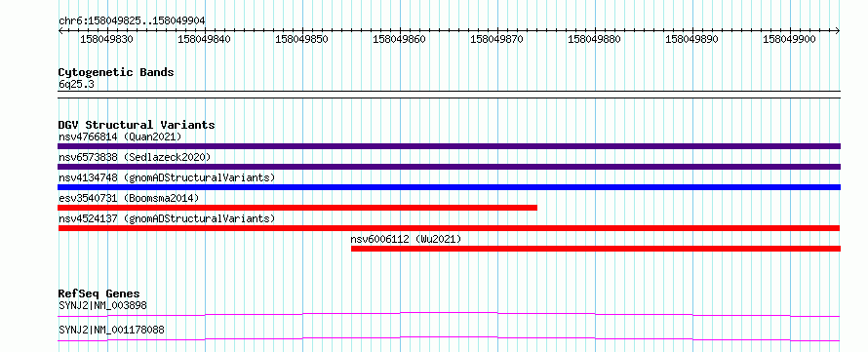Click the red nsv6006112 variant bar

(596, 249)
